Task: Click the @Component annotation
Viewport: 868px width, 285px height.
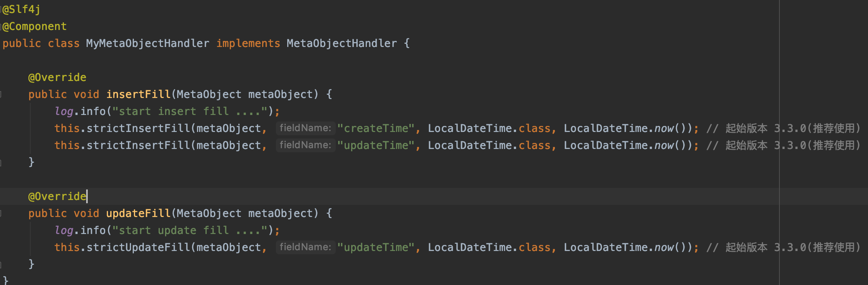Action: 34,26
